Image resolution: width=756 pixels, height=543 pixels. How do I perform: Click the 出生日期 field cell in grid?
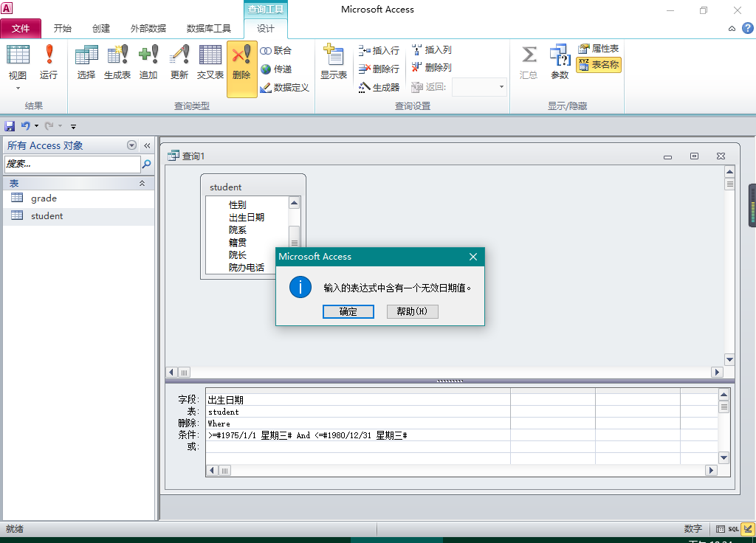pos(358,400)
